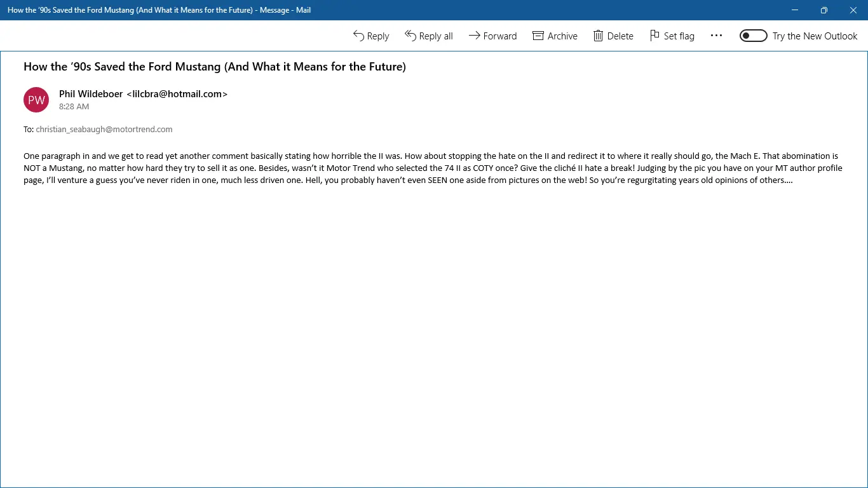Click the Archive text label
The image size is (868, 488).
(562, 36)
